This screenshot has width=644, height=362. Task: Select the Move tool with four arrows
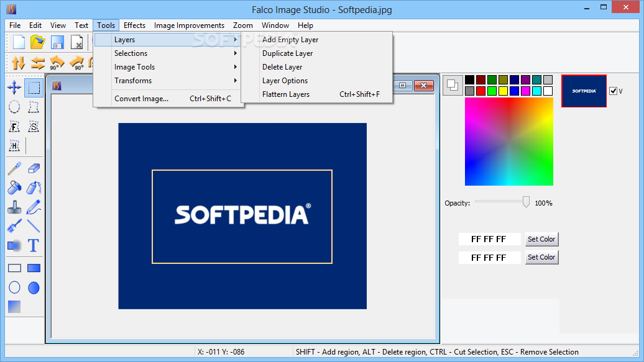pyautogui.click(x=14, y=88)
